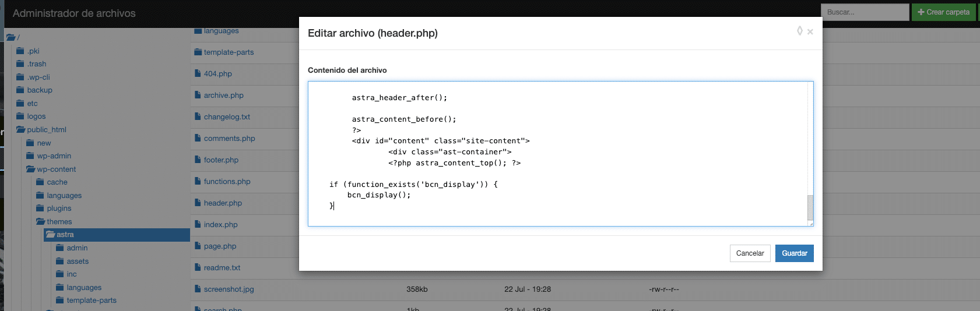
Task: Expand the root folder in tree
Action: [10, 37]
